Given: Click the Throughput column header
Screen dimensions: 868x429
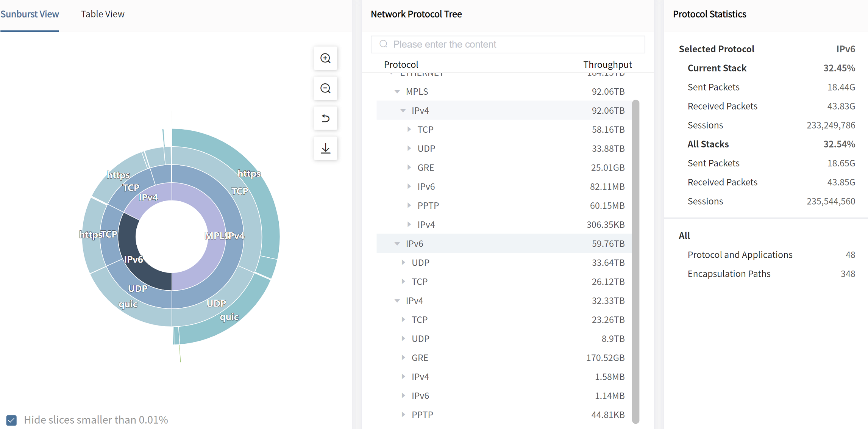Looking at the screenshot, I should pyautogui.click(x=607, y=64).
